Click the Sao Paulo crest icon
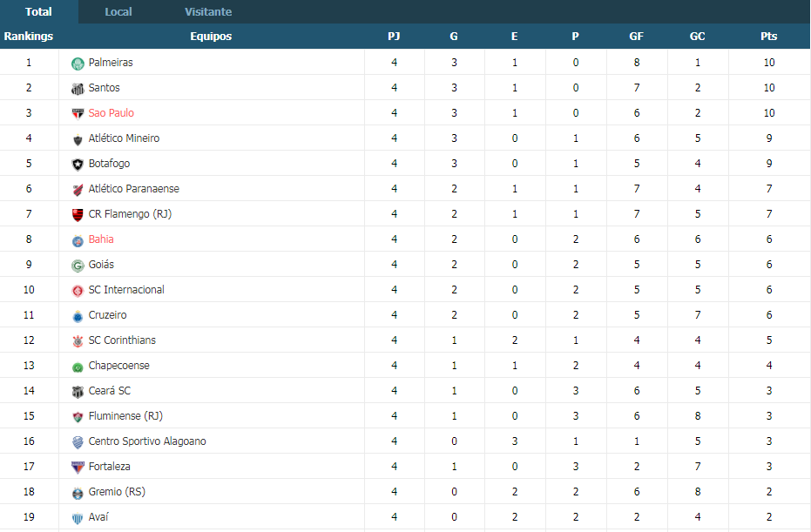The height and width of the screenshot is (532, 811). (78, 114)
